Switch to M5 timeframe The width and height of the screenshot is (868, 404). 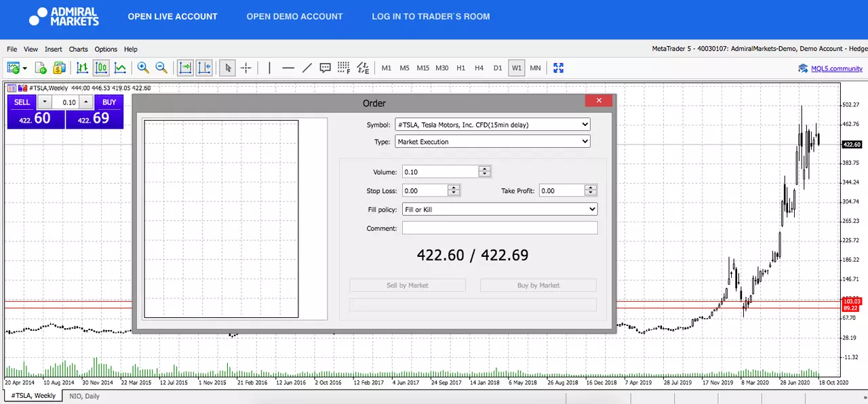(405, 68)
